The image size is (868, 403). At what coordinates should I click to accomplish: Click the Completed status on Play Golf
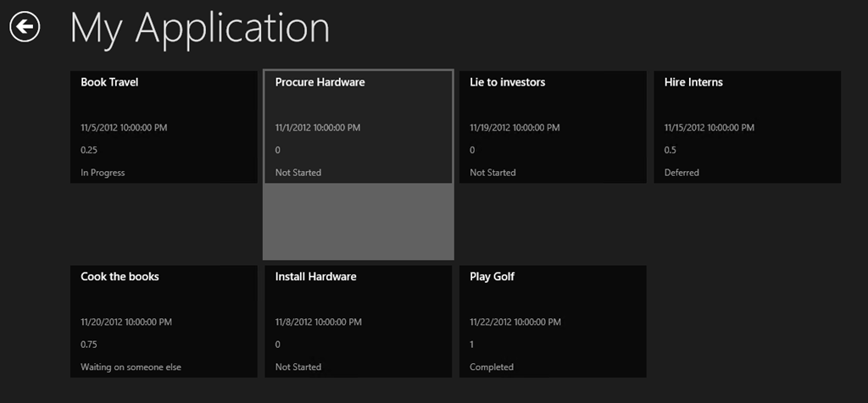pos(492,367)
